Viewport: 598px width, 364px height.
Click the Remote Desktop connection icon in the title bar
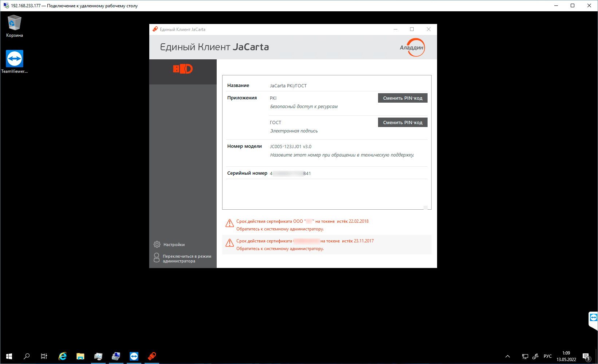(6, 5)
